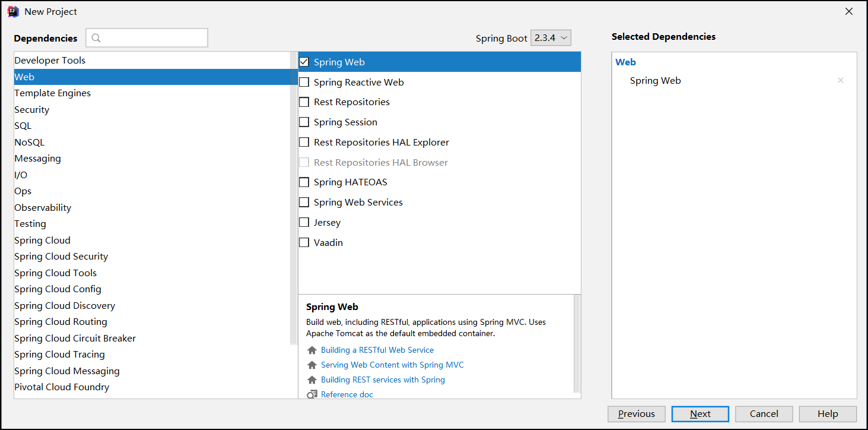
Task: Click the Cancel button
Action: (x=764, y=414)
